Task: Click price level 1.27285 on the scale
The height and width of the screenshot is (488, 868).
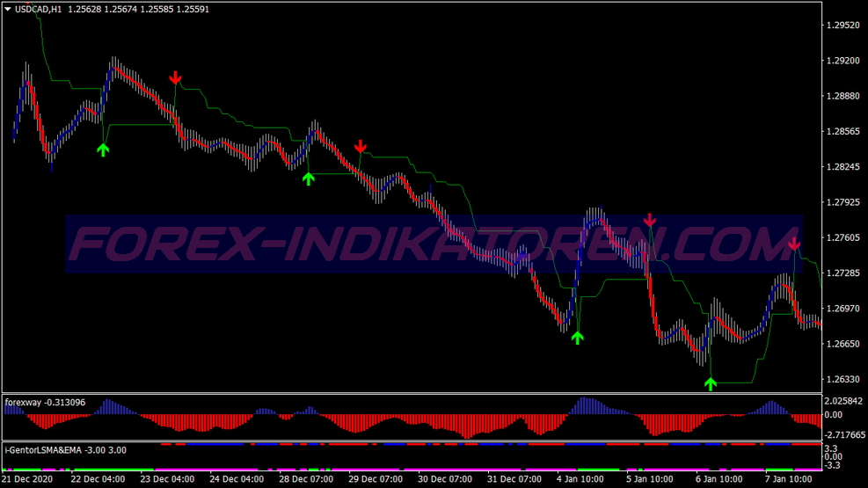Action: click(843, 273)
